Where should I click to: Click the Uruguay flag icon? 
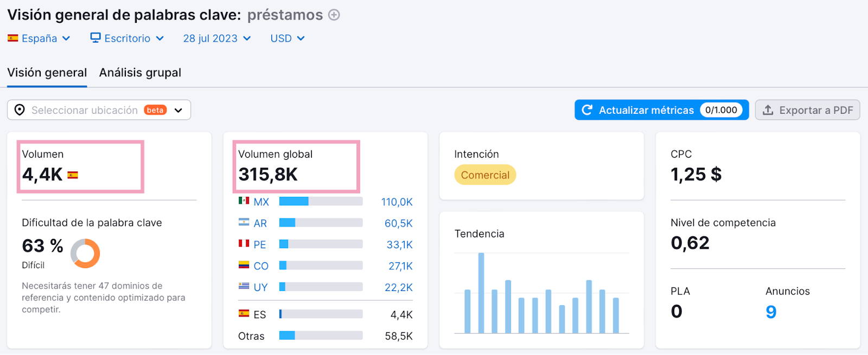pos(244,286)
